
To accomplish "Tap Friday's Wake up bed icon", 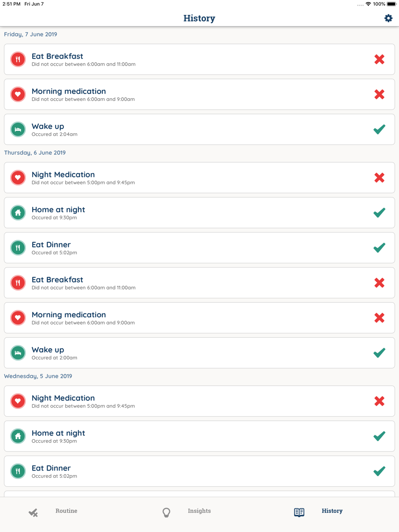I will (x=18, y=130).
